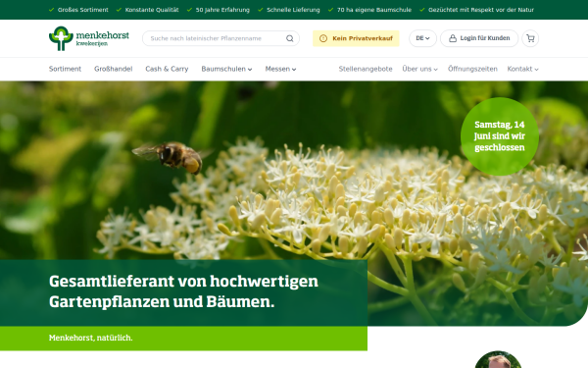Image resolution: width=588 pixels, height=368 pixels.
Task: Click the '70 ha eigene Baumschule' text
Action: [x=374, y=10]
